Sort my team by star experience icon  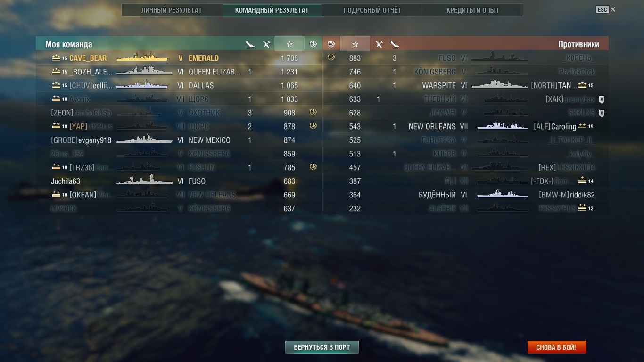289,44
